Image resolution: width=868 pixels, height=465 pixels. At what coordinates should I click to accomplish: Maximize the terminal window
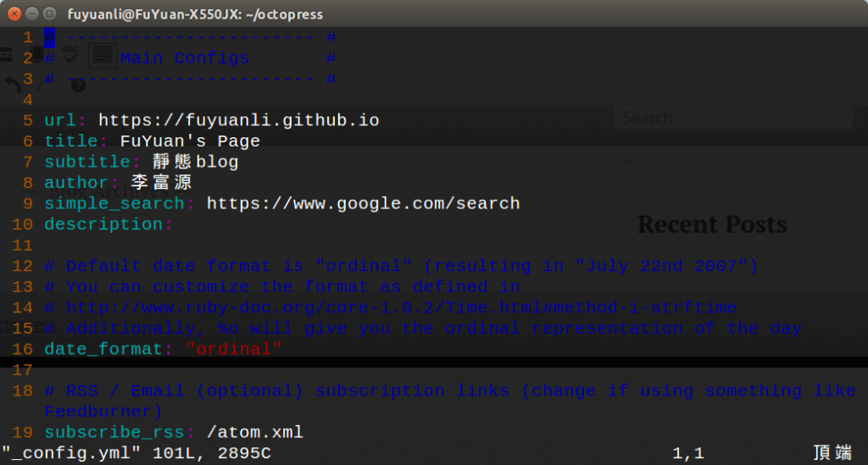(x=50, y=14)
